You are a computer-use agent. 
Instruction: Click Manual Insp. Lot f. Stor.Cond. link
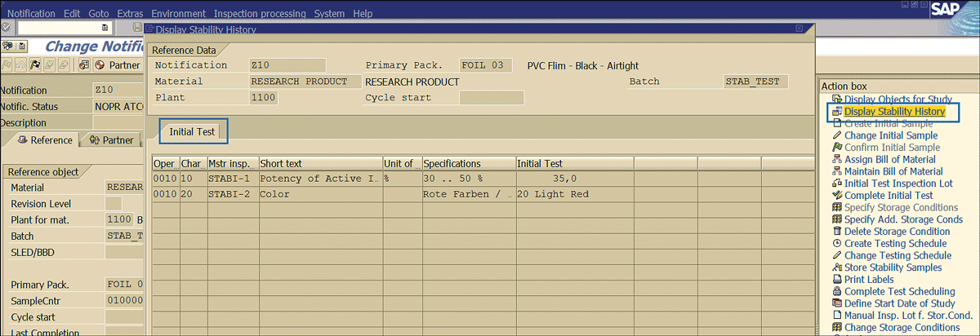tap(908, 316)
